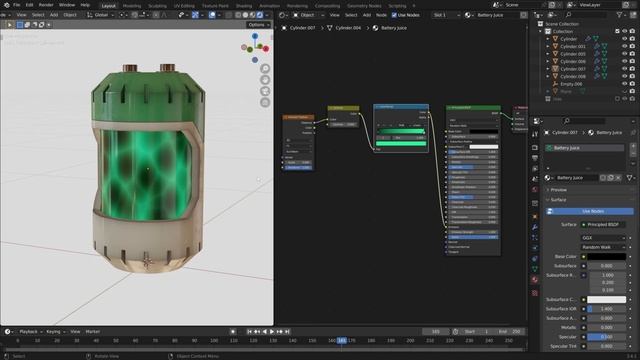Select the tweak cursor tool icon

click(x=9, y=25)
